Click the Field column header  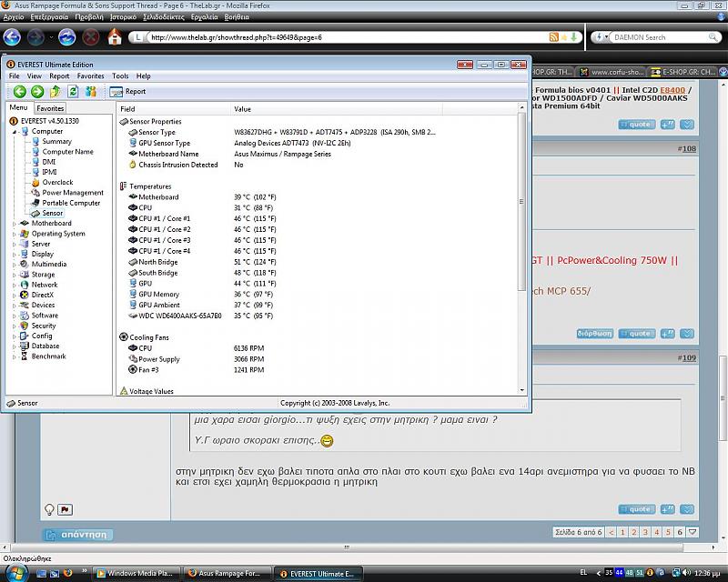point(174,109)
